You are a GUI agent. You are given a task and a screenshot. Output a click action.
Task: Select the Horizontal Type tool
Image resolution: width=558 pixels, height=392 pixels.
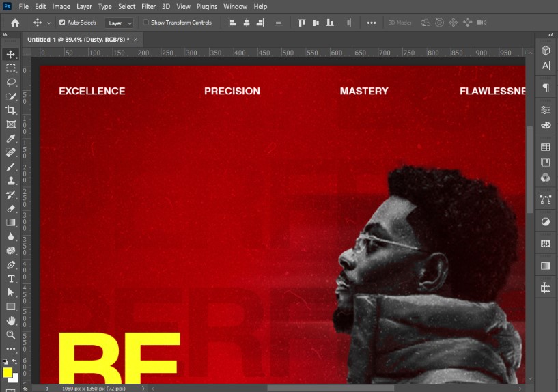pos(11,279)
